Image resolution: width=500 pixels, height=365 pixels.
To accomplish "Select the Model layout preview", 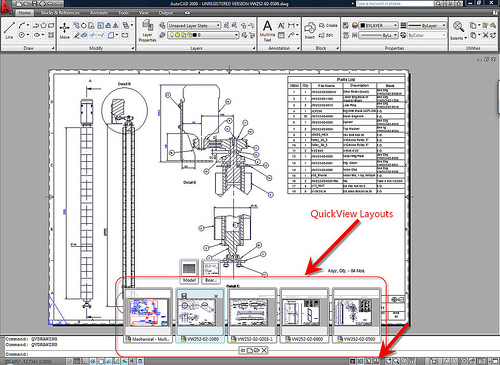I will (x=189, y=271).
